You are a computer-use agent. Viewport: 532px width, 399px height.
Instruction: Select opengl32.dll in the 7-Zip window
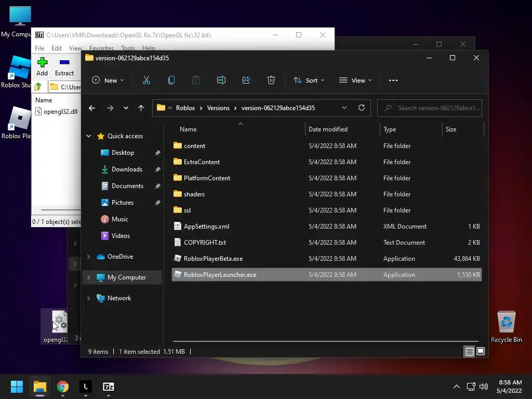point(57,112)
